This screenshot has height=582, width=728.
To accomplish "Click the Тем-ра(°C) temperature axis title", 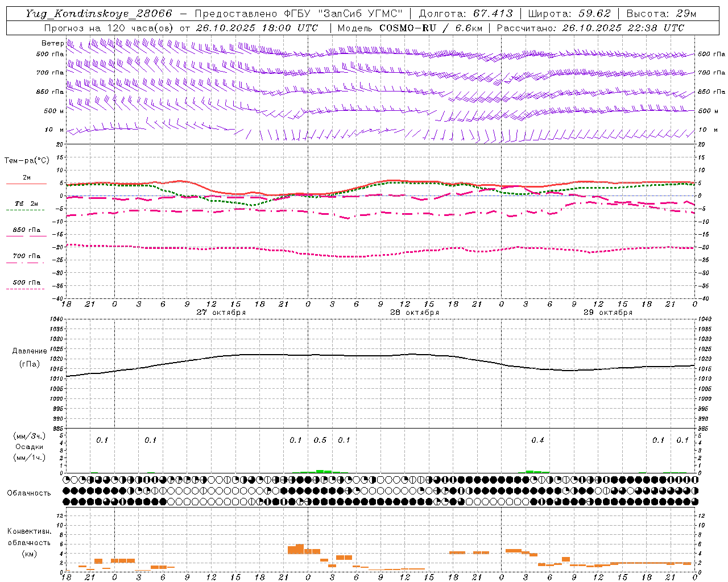I will 27,161.
